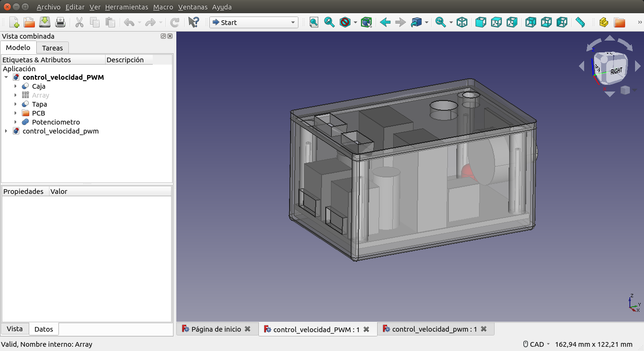This screenshot has width=644, height=351.
Task: Close the control_velocidad_pwm : 1 rightmost tab
Action: coord(484,329)
